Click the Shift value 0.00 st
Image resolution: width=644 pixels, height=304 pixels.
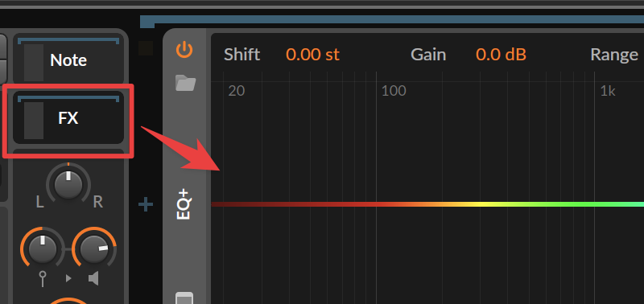(x=312, y=54)
